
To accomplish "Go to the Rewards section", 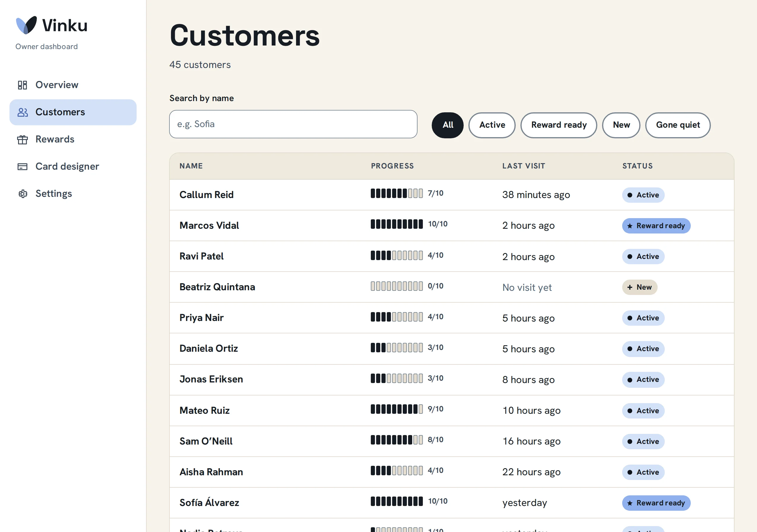I will click(x=73, y=140).
